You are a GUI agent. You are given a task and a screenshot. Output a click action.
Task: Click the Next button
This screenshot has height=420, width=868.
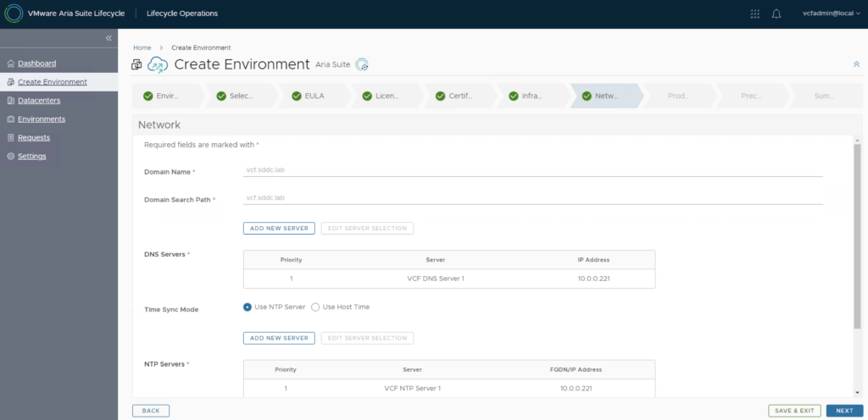tap(844, 411)
